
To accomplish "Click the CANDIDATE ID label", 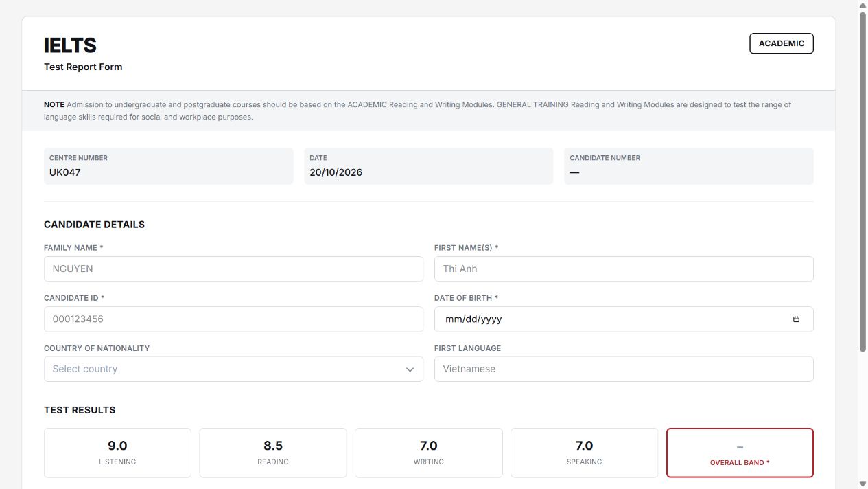I will (x=74, y=298).
